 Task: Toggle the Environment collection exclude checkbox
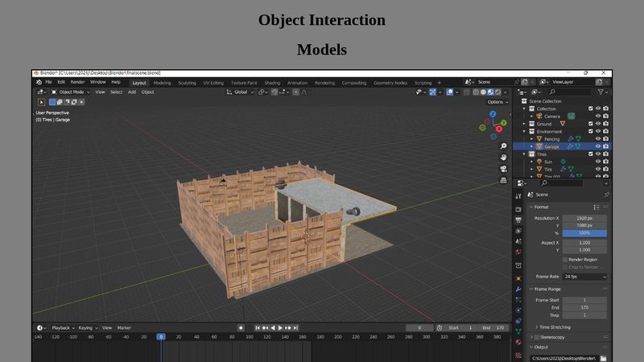pos(591,131)
